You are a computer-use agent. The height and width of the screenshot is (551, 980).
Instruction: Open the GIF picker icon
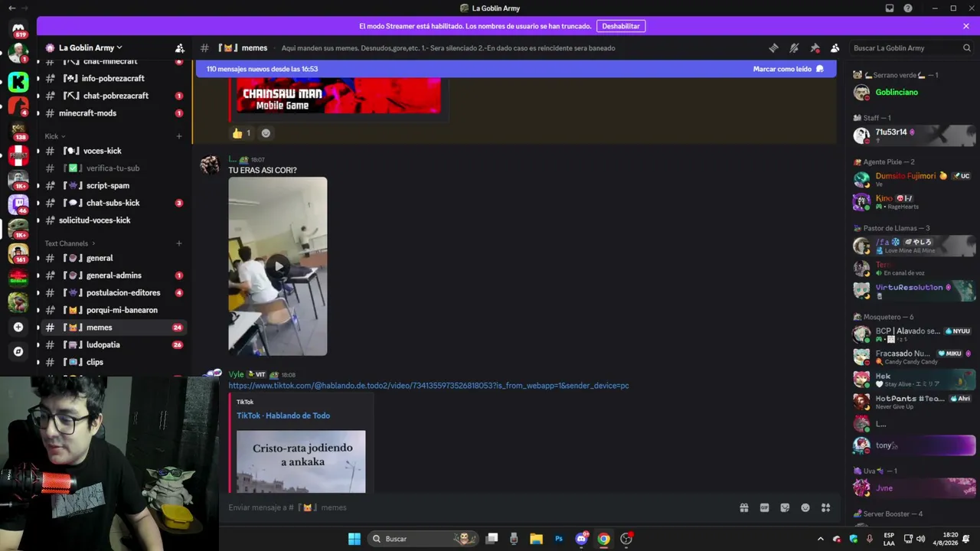coord(764,507)
